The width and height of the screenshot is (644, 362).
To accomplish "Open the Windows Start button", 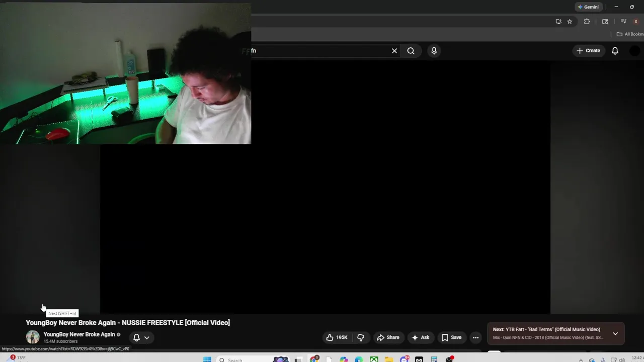I will point(207,359).
